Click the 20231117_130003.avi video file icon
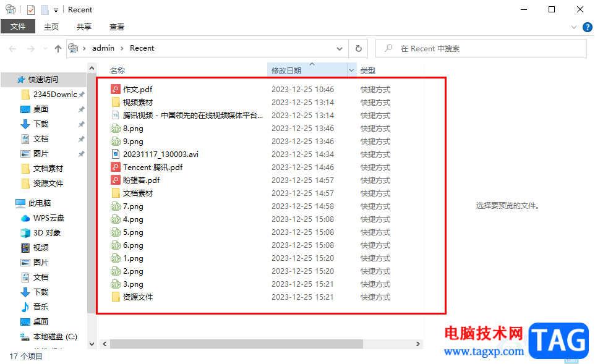The height and width of the screenshot is (364, 595). pyautogui.click(x=116, y=154)
